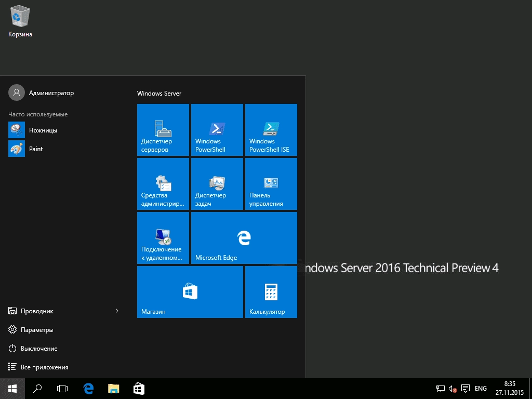The width and height of the screenshot is (532, 399).
Task: Launch Ножницы (Snipping Tool) from frequently used
Action: coord(63,130)
